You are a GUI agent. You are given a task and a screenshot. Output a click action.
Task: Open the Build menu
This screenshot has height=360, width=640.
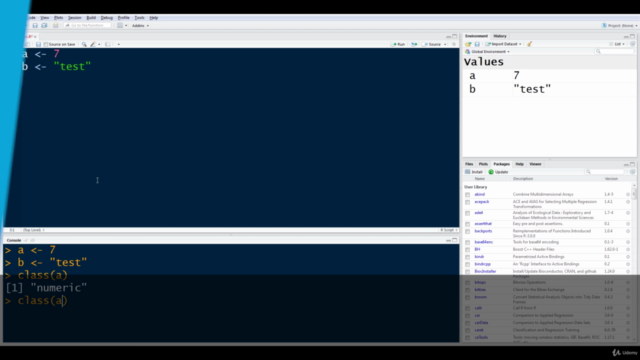91,18
